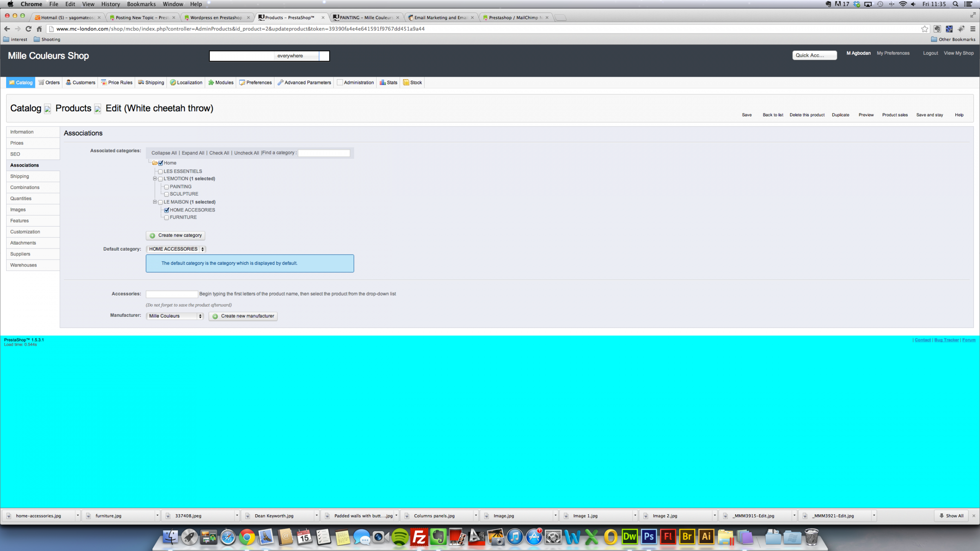The width and height of the screenshot is (980, 551).
Task: Click the Find a category input field
Action: coord(324,153)
